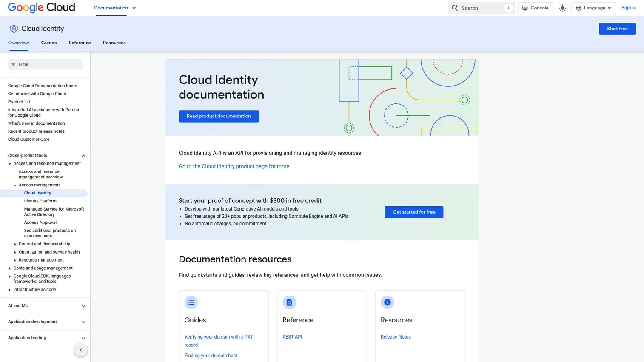The height and width of the screenshot is (362, 644).
Task: Click the Guides card heading
Action: click(x=195, y=320)
